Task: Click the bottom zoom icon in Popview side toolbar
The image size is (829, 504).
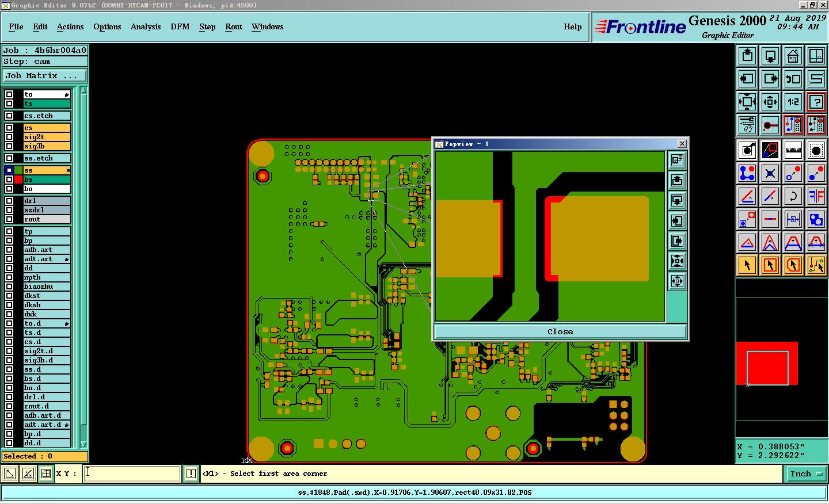Action: pos(677,281)
